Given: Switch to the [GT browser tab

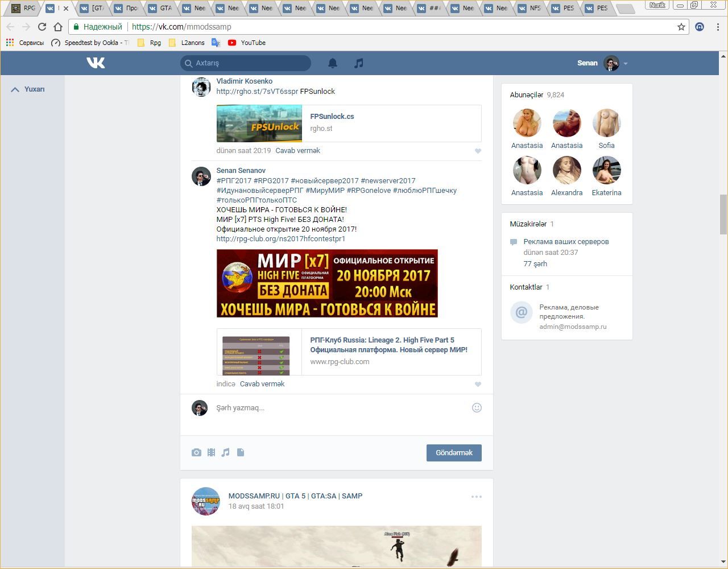Looking at the screenshot, I should tap(91, 8).
